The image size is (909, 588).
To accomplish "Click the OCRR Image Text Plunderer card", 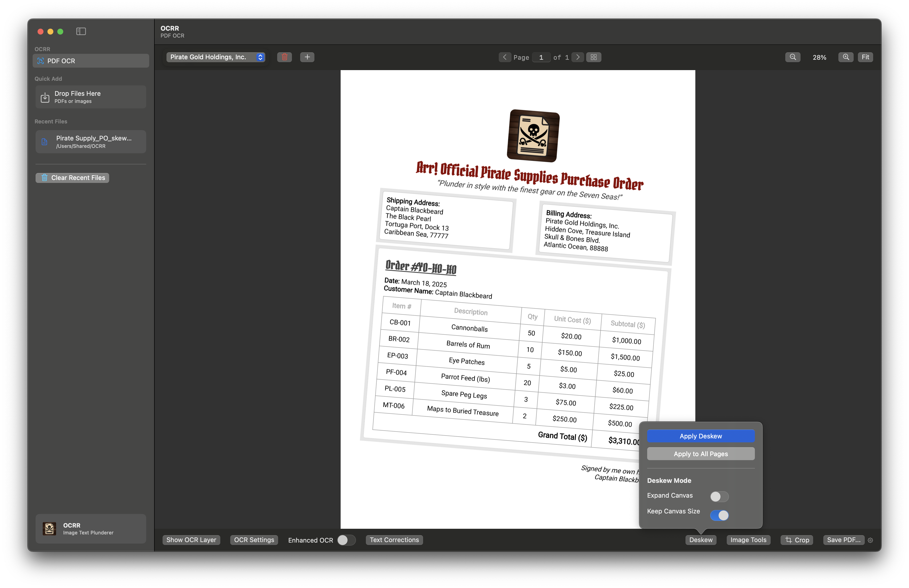I will (x=91, y=529).
